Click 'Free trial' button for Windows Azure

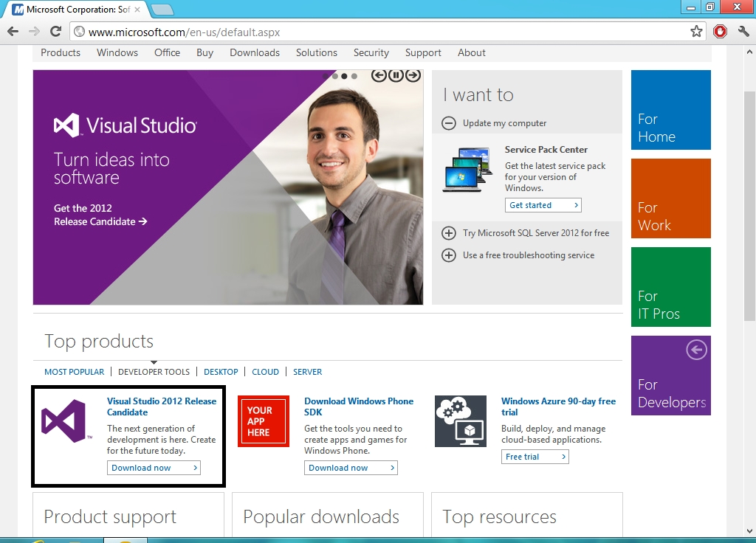pyautogui.click(x=535, y=457)
